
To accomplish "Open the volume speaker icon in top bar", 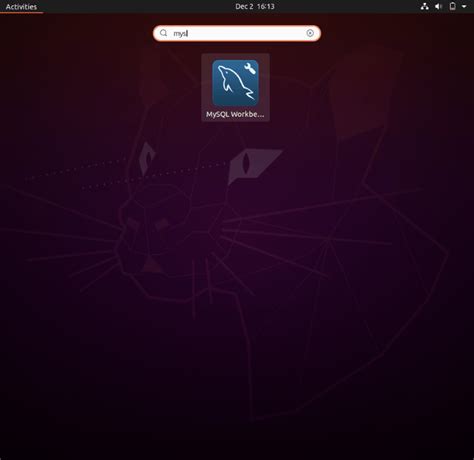I will pos(438,6).
